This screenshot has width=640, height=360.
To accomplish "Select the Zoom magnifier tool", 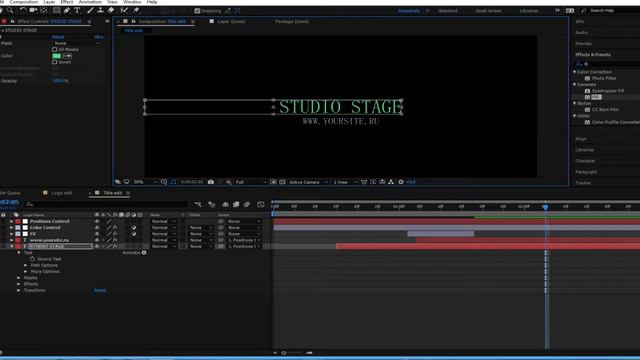I will (x=10, y=10).
